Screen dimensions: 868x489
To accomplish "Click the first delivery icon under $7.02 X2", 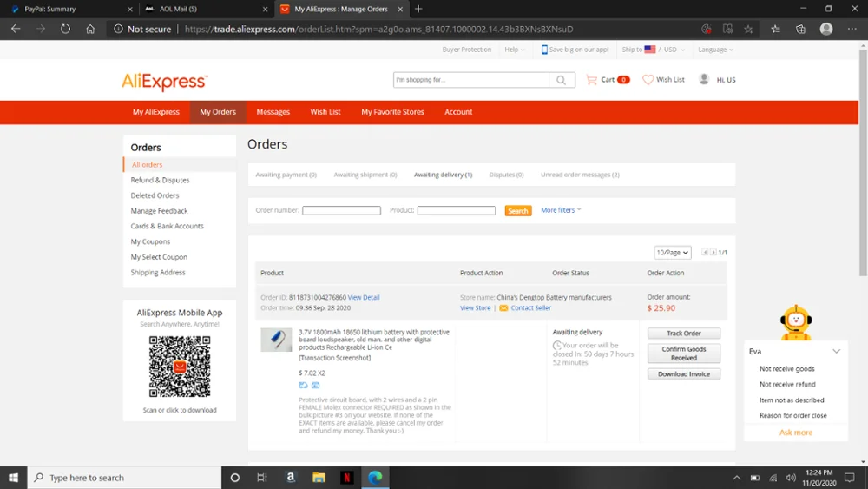I will 303,385.
